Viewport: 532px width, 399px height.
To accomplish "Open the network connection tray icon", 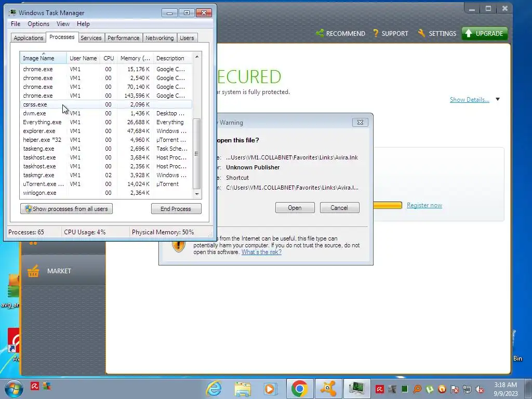I will pos(467,389).
